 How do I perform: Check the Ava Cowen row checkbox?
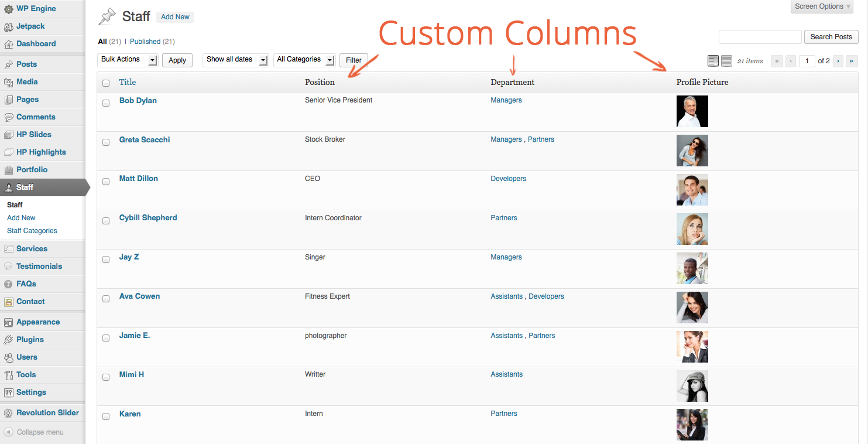pos(106,299)
